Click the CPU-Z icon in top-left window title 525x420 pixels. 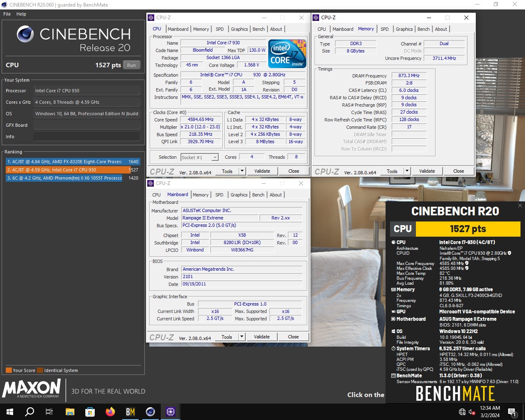coord(151,18)
